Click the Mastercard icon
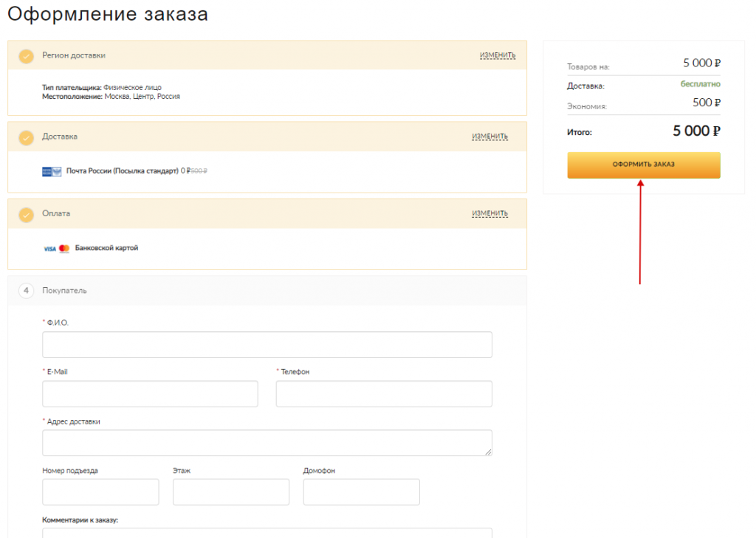The height and width of the screenshot is (538, 756). (x=64, y=249)
